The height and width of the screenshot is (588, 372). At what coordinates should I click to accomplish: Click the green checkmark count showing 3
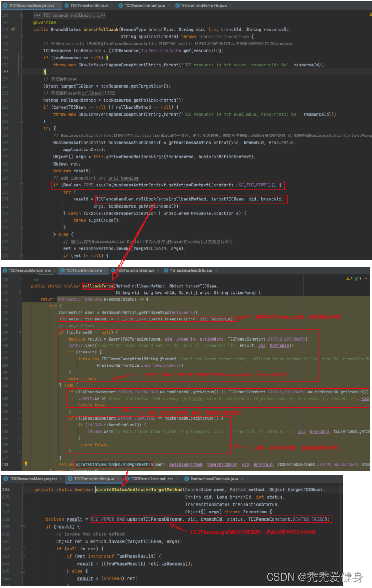[358, 279]
